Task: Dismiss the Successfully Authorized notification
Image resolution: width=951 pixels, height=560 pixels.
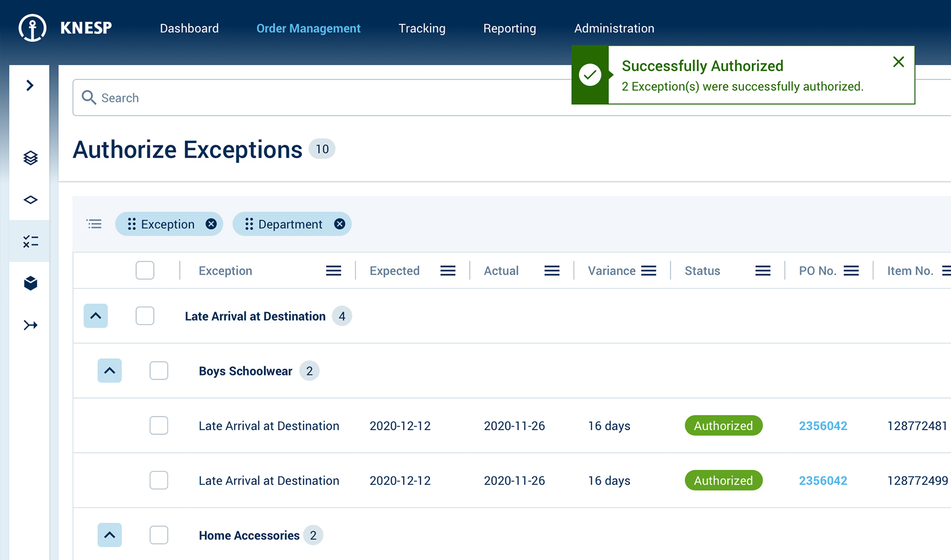Action: coord(898,62)
